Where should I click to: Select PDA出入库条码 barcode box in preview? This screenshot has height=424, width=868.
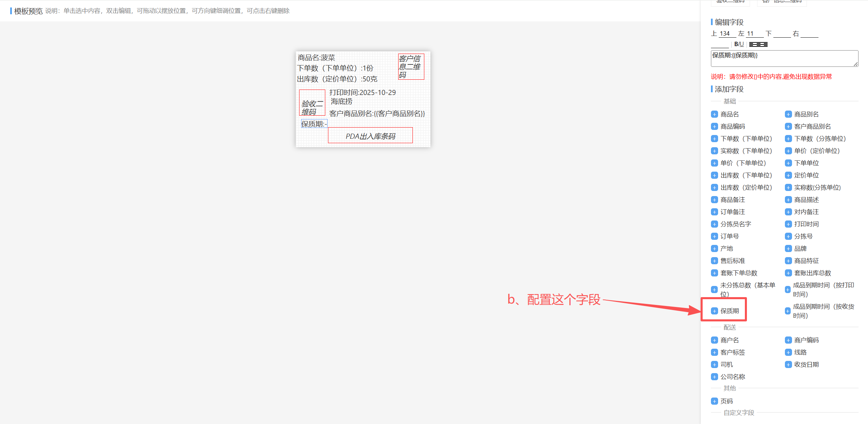pyautogui.click(x=370, y=136)
